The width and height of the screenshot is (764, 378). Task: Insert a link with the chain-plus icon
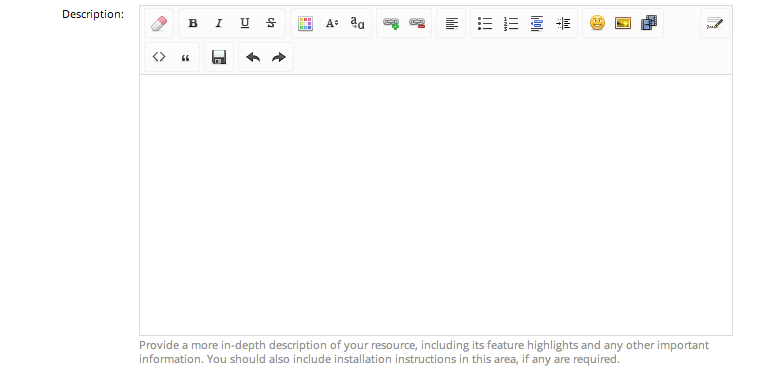(x=391, y=23)
